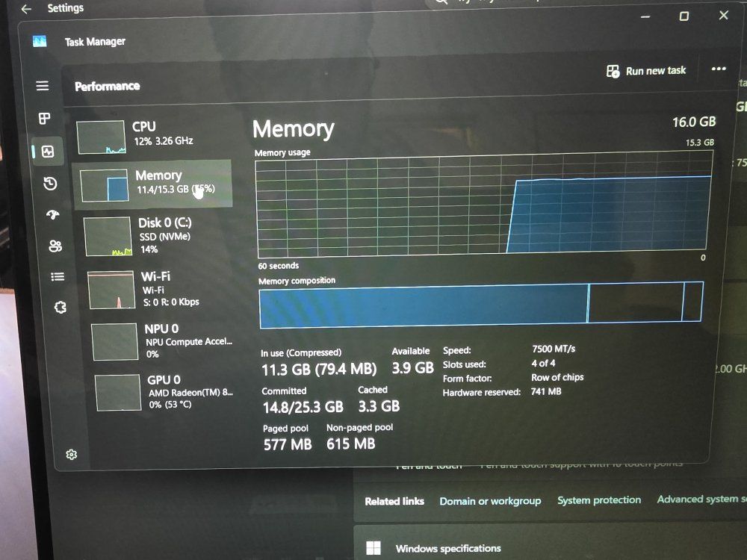This screenshot has height=560, width=747.
Task: Select the NPU 0 performance item
Action: click(163, 340)
